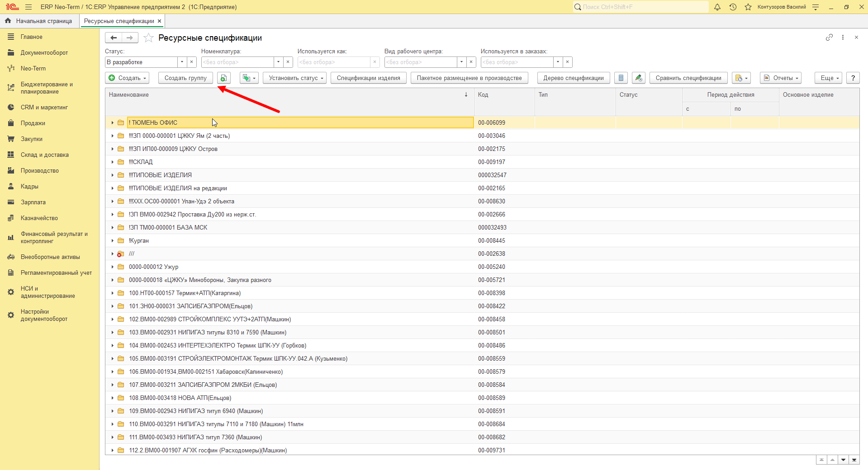
Task: Open the Создать dropdown button
Action: tap(127, 78)
